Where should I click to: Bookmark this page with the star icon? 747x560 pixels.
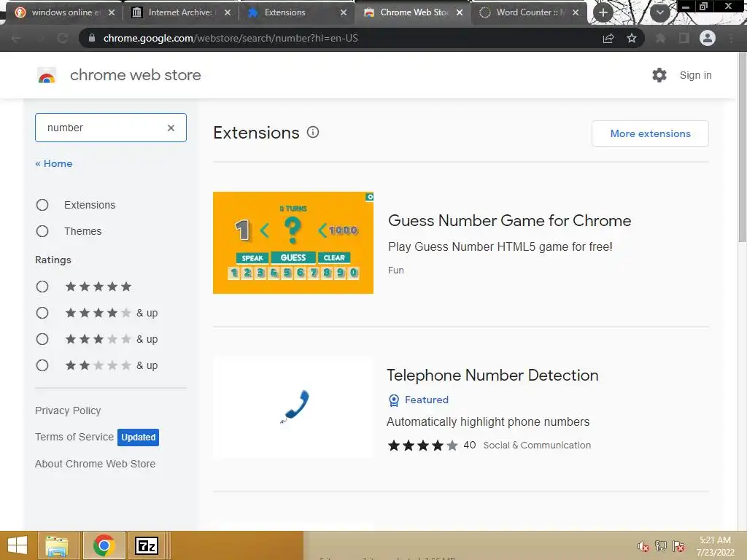point(632,38)
